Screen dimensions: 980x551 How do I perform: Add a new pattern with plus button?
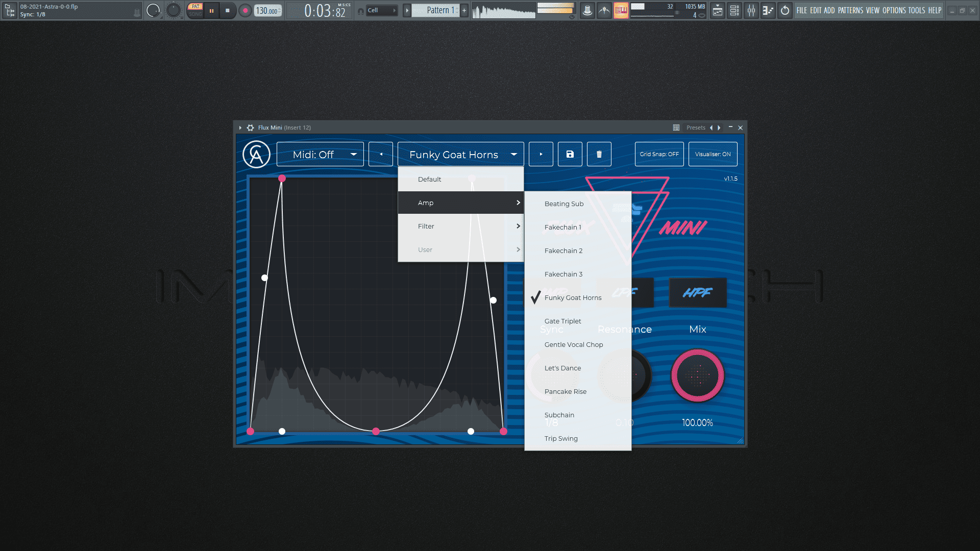tap(464, 10)
